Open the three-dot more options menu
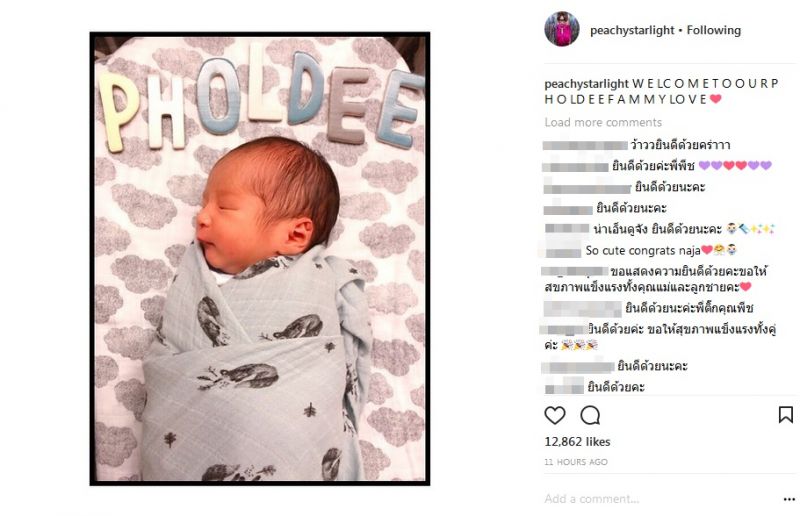This screenshot has width=800, height=516. 789,499
